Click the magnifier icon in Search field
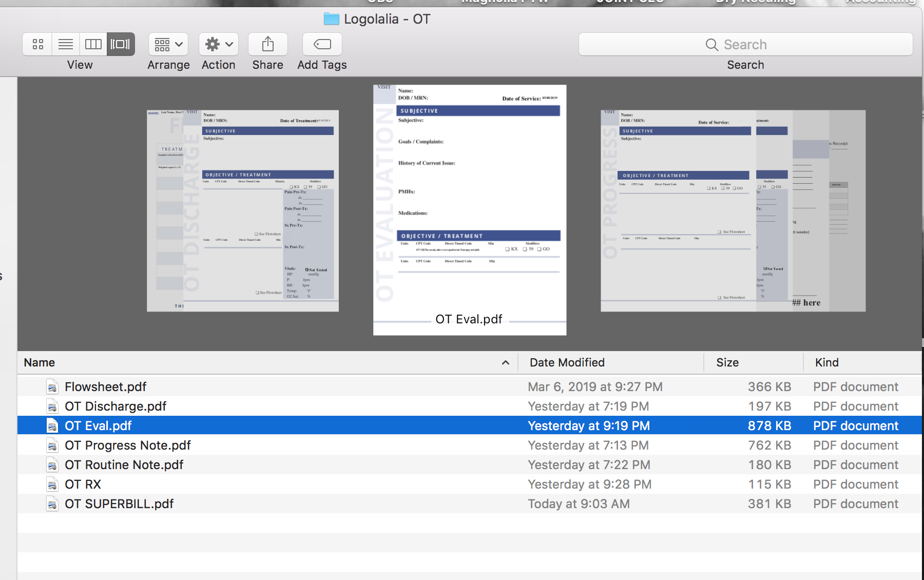 tap(711, 45)
